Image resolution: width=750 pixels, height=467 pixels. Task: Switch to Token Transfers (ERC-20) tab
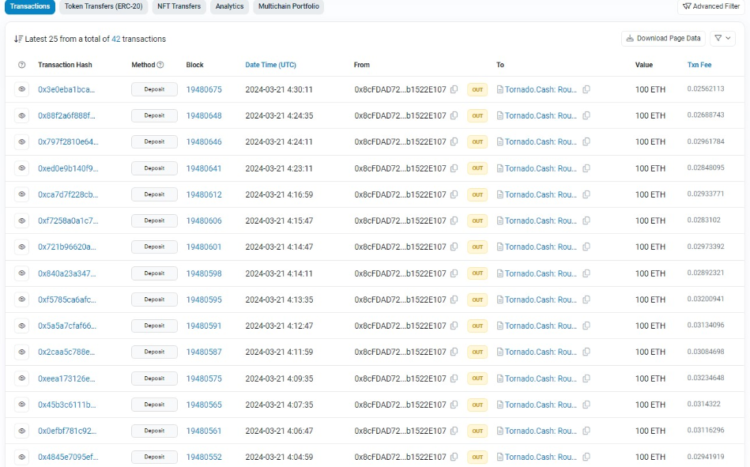[103, 6]
